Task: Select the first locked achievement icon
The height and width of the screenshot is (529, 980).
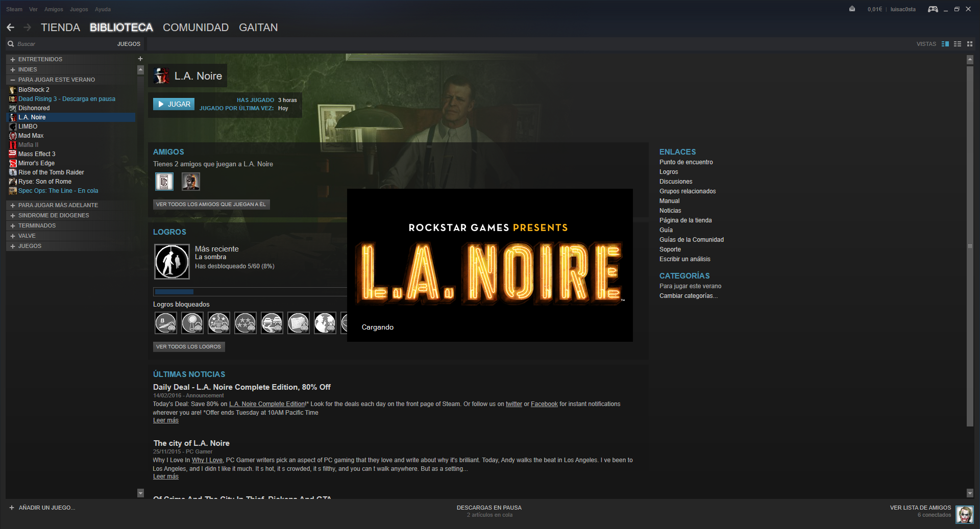Action: [166, 323]
